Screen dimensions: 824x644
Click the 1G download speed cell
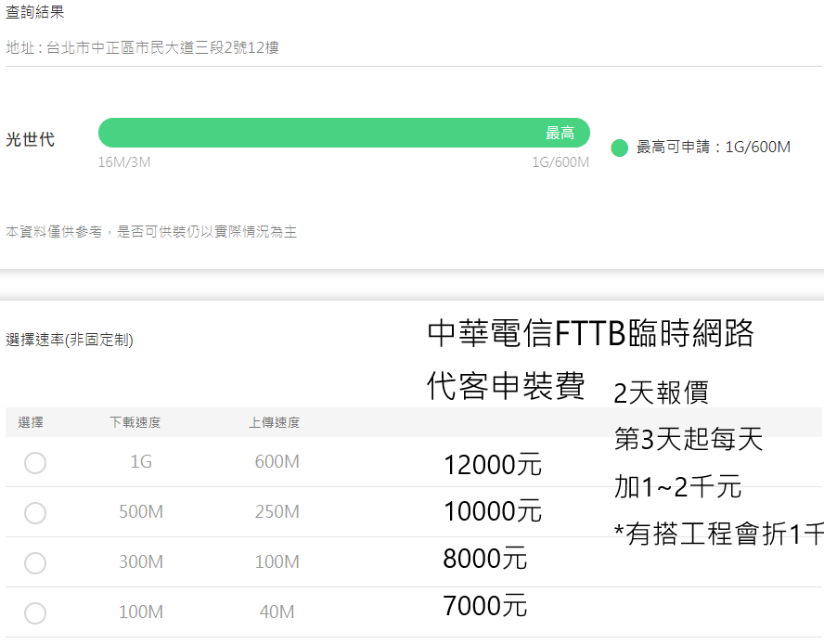(x=141, y=461)
